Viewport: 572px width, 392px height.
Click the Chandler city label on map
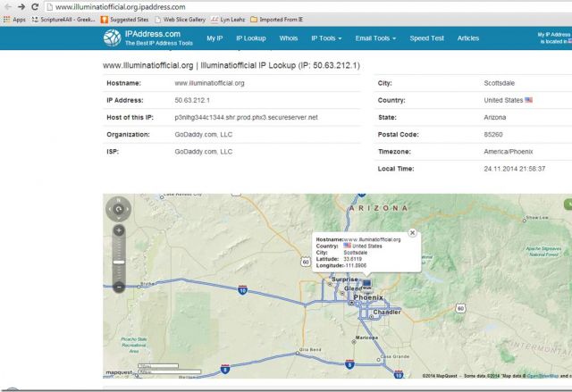pyautogui.click(x=387, y=313)
